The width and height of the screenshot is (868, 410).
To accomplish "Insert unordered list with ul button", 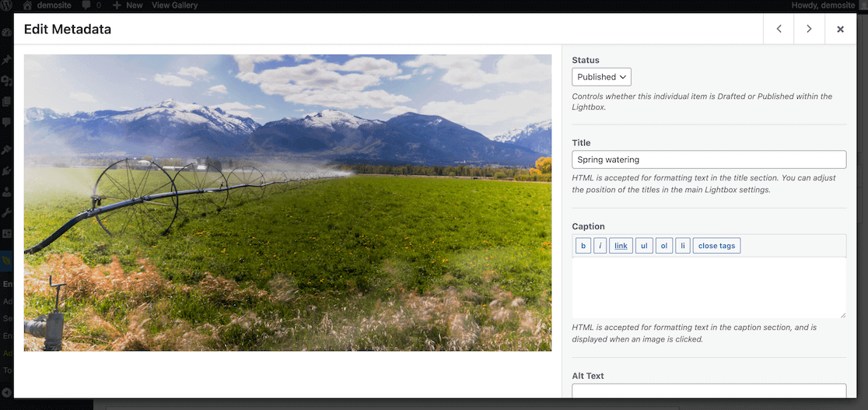I will [643, 246].
